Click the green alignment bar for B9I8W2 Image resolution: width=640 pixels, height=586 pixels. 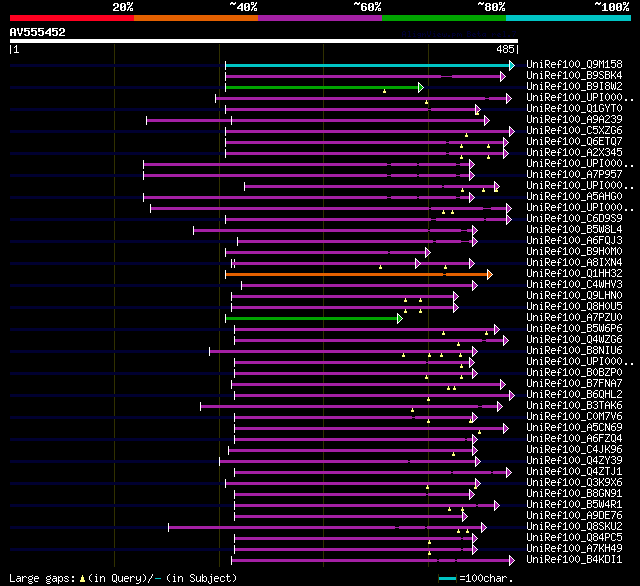click(322, 87)
